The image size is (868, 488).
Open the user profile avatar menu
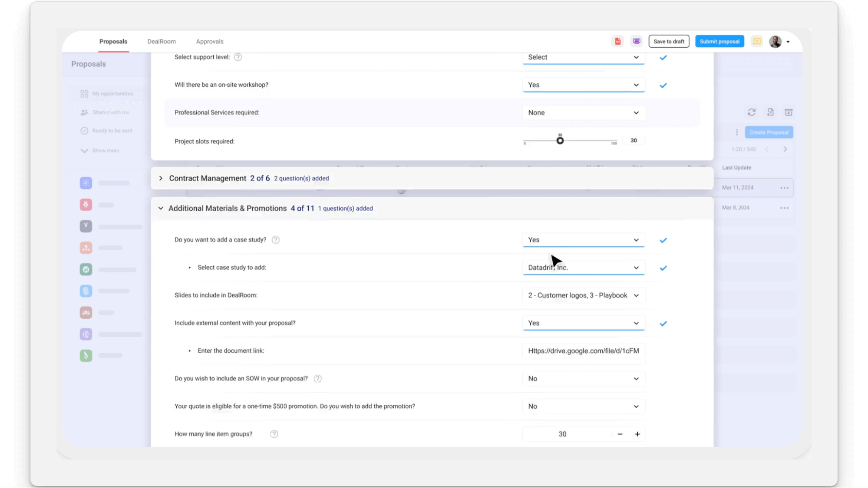[776, 42]
